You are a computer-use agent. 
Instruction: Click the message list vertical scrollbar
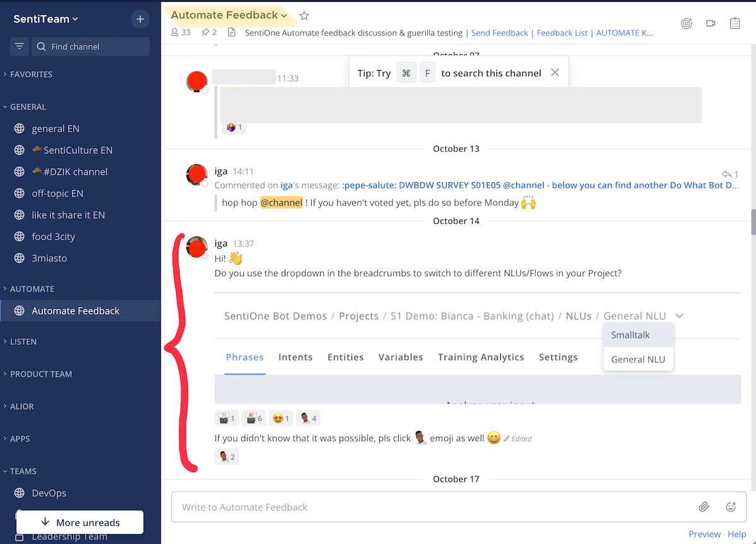coord(753,221)
